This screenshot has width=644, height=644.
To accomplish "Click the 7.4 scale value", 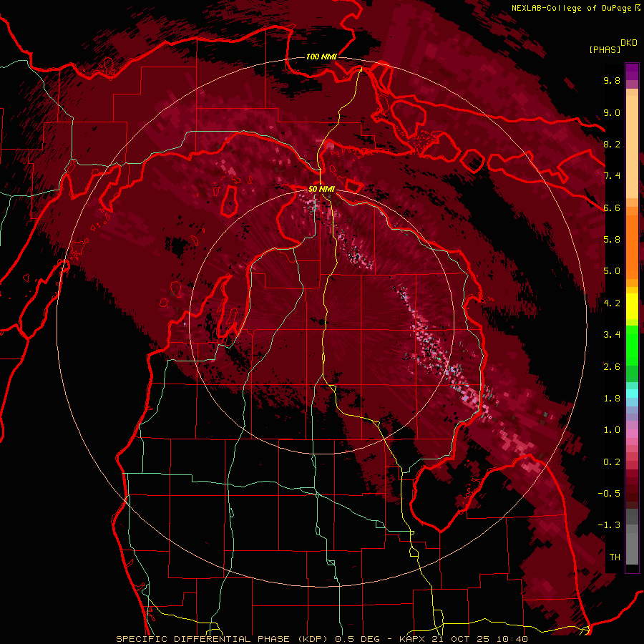I will (x=612, y=176).
